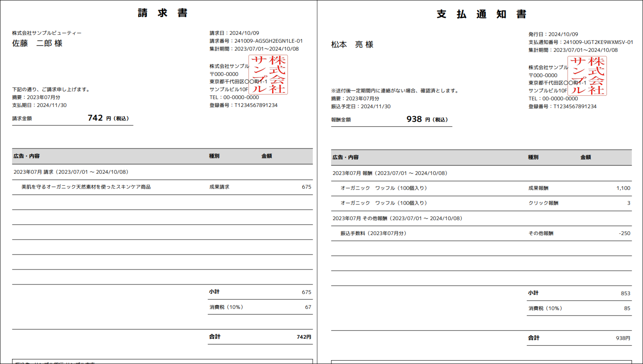Click the 1,100 amount cell
The width and height of the screenshot is (643, 364).
pyautogui.click(x=623, y=188)
